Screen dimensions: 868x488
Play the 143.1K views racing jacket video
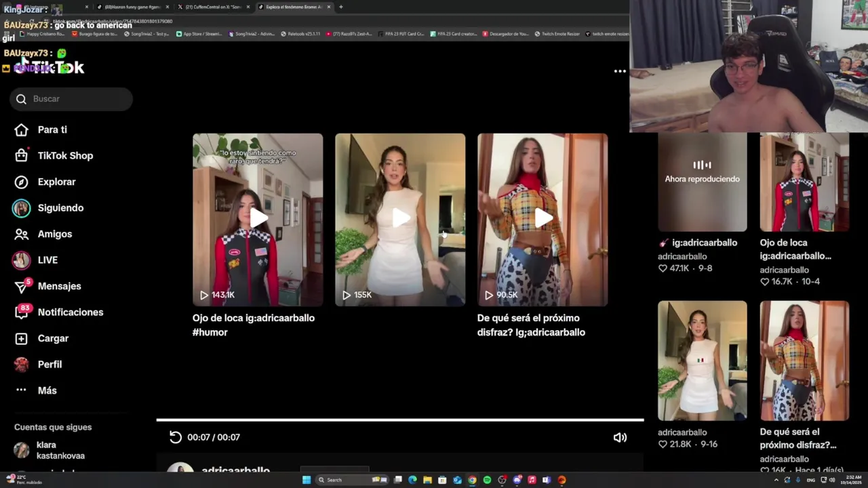(x=258, y=220)
